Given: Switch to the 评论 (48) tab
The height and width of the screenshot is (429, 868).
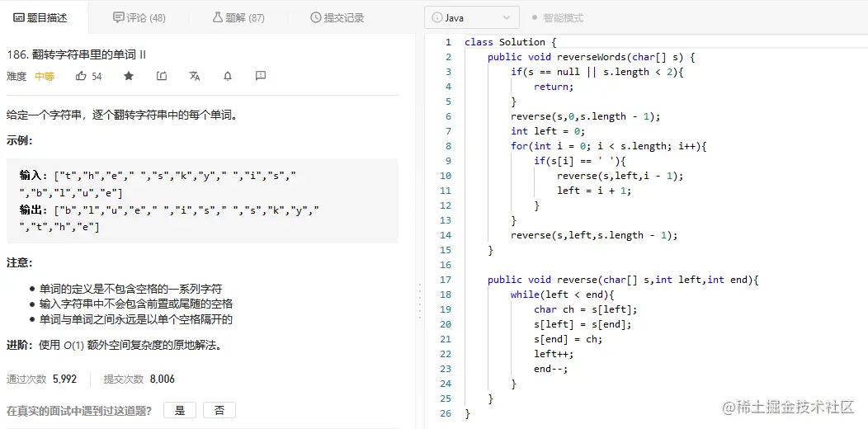Looking at the screenshot, I should [139, 17].
